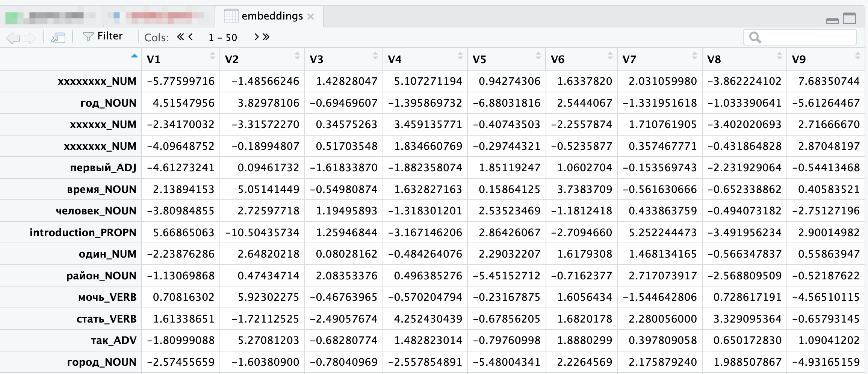Go to previous columns single-left arrow
This screenshot has width=868, height=374.
point(191,37)
